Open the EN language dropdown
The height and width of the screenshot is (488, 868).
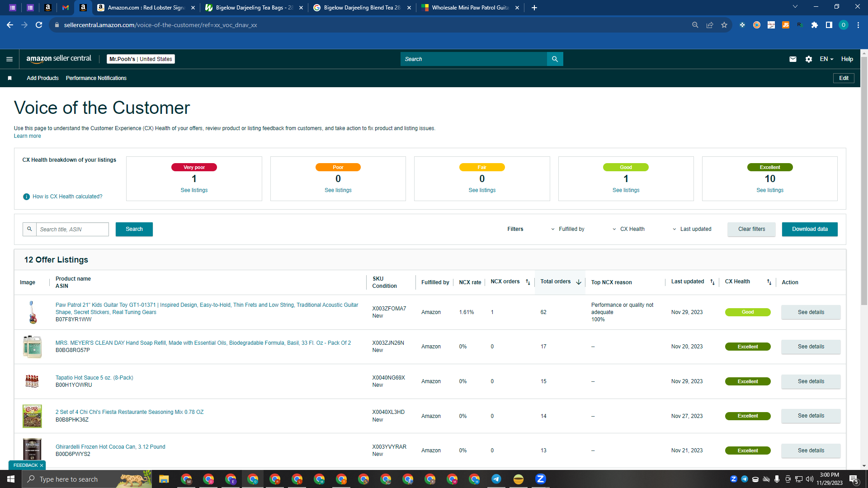(x=826, y=59)
